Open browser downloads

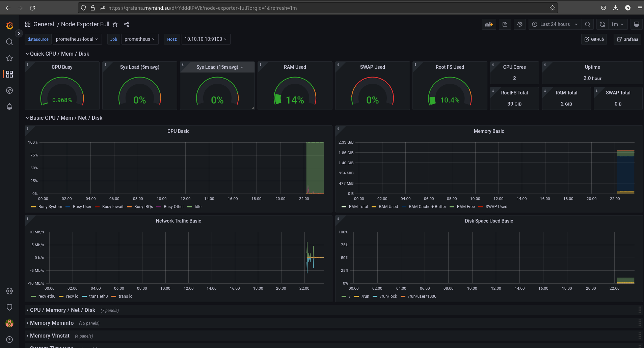(x=616, y=8)
